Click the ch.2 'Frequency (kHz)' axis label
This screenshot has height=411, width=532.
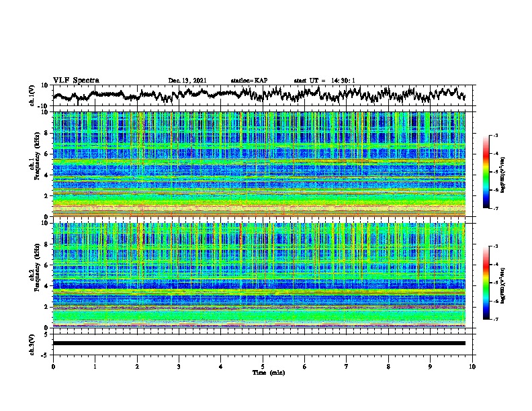click(37, 267)
